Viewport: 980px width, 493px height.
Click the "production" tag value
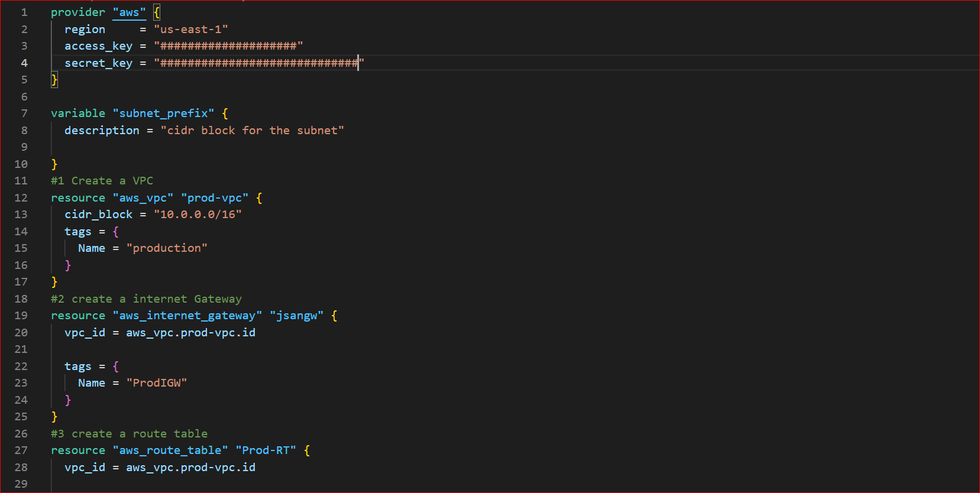coord(167,248)
